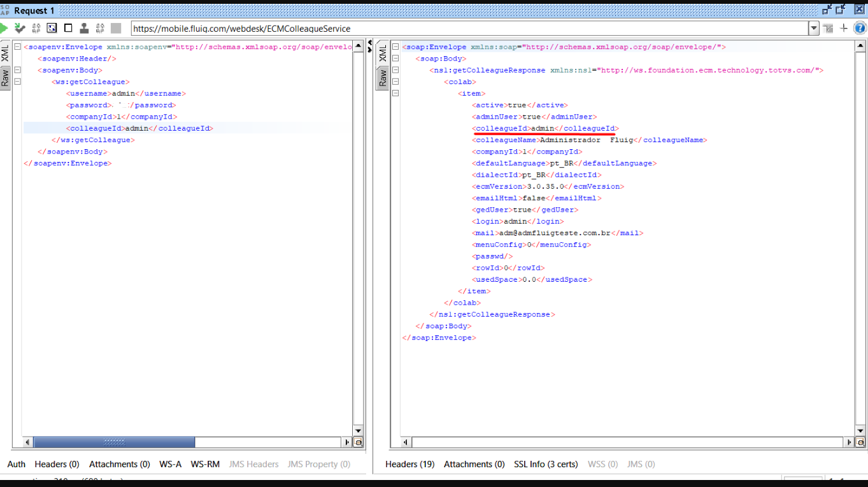Create a MockService step from this request

point(36,28)
